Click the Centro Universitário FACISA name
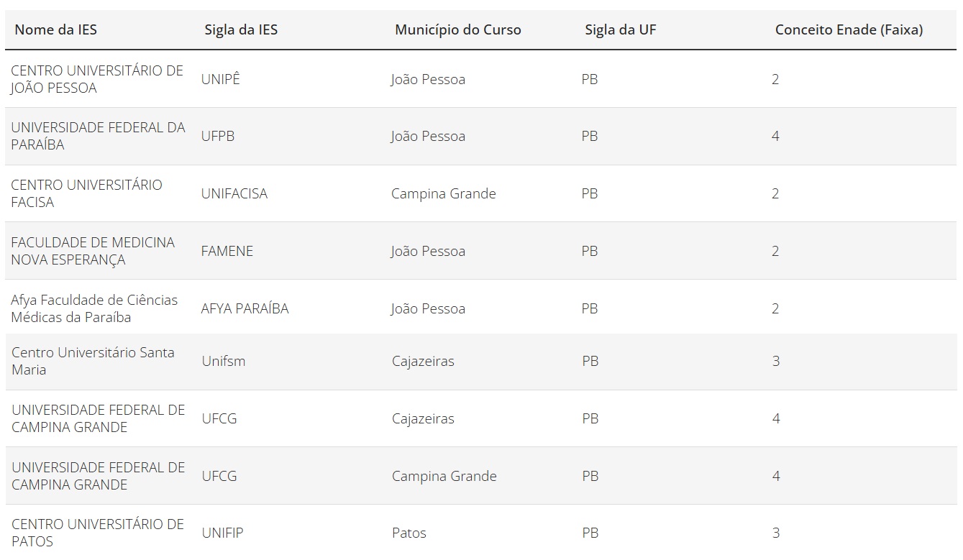 coord(86,193)
